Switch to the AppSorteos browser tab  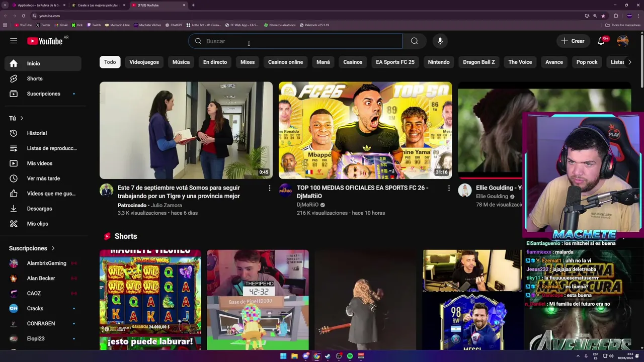[x=39, y=5]
